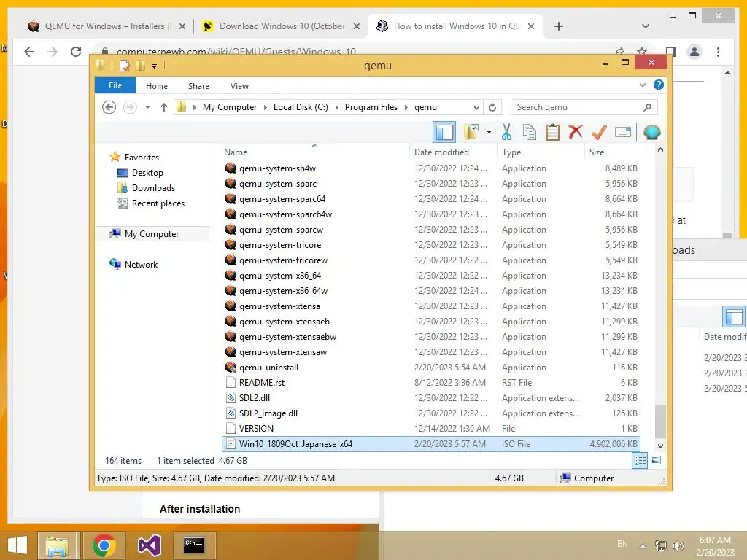Select My Computer in navigation pane
The height and width of the screenshot is (560, 747).
[152, 233]
